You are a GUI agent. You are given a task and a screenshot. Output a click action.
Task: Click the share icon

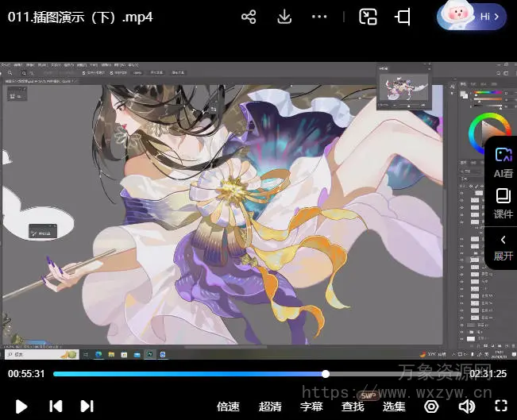pyautogui.click(x=249, y=17)
